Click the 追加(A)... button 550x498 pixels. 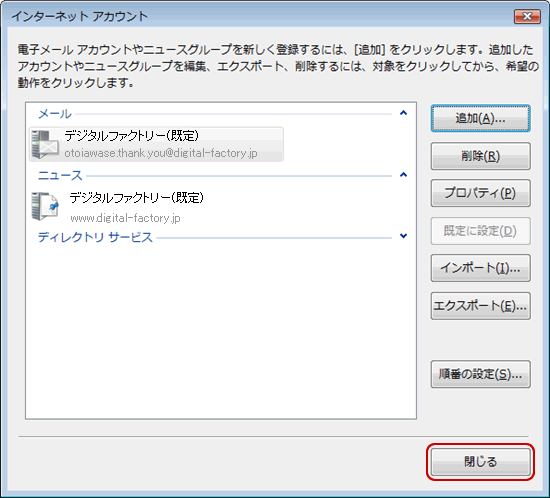pyautogui.click(x=481, y=119)
